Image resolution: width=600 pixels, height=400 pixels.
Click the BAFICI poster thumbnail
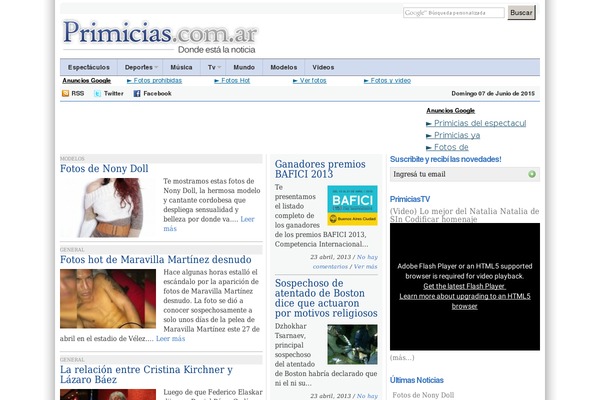click(x=352, y=206)
